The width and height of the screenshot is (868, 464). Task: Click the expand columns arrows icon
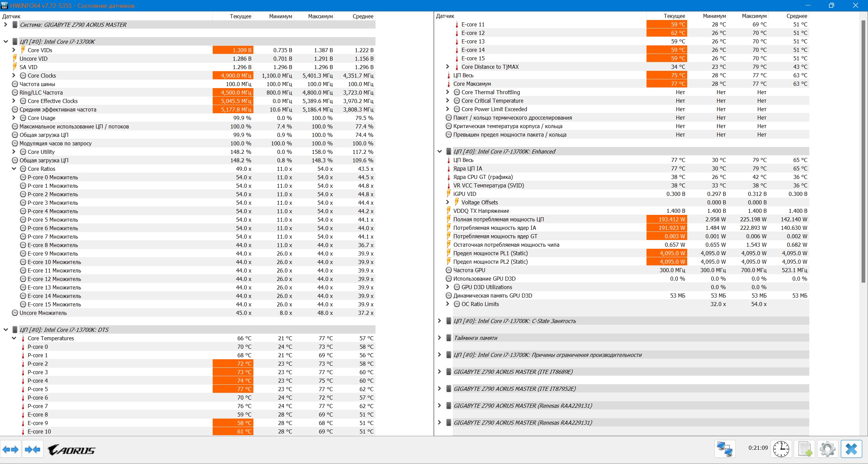[11, 449]
